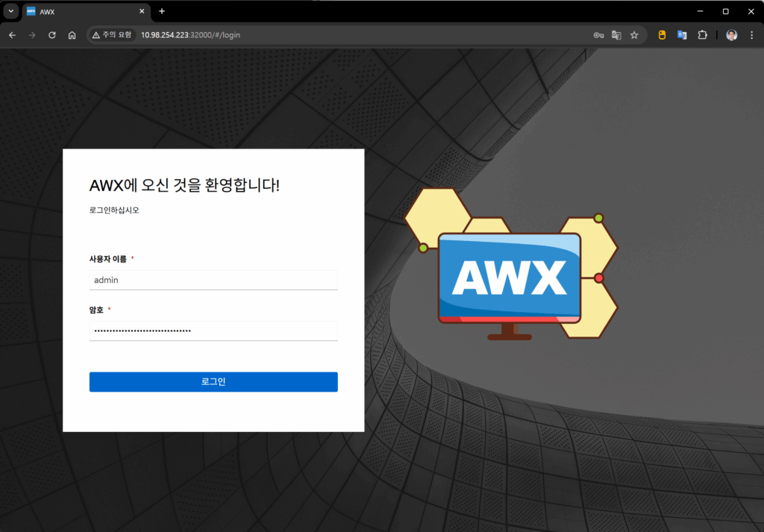Viewport: 764px width, 532px height.
Task: Open the tab search dropdown chevron
Action: (x=10, y=11)
